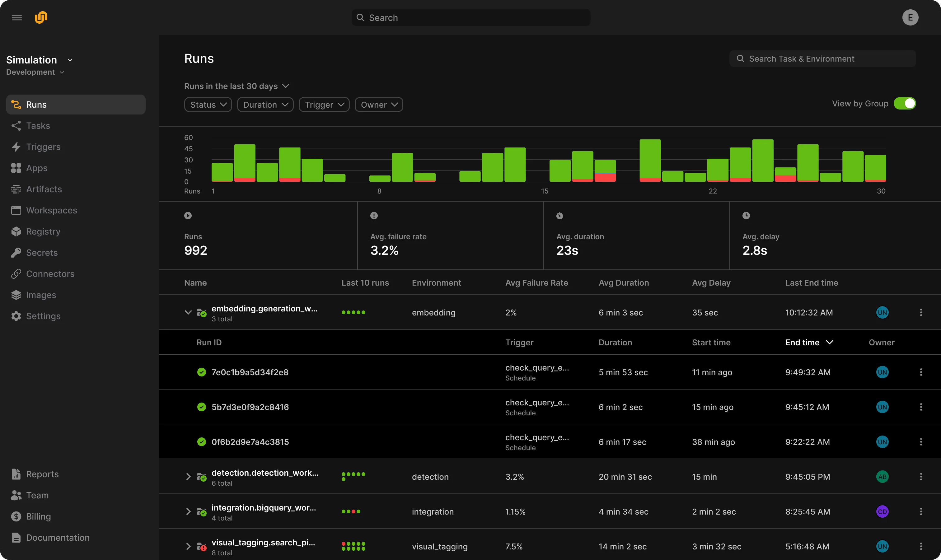The image size is (941, 560).
Task: Open the Trigger filter dropdown
Action: (324, 105)
